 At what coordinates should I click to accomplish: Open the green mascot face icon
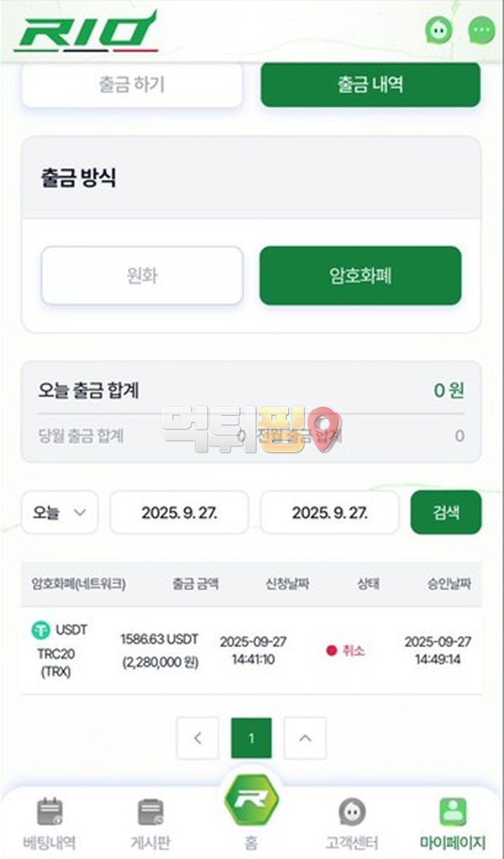[439, 31]
